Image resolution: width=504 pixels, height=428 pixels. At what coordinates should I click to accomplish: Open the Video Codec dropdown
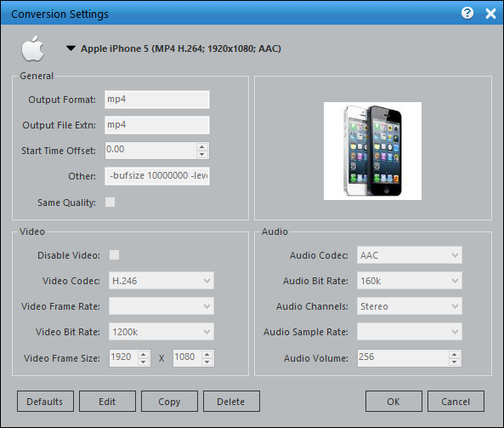click(161, 281)
